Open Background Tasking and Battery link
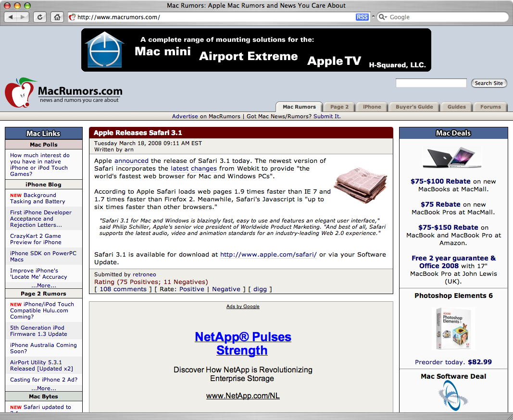 pos(38,198)
